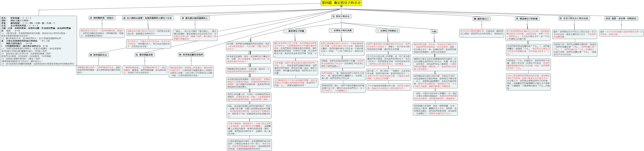Select node 伍 藉著耶穌基督

tap(145, 55)
